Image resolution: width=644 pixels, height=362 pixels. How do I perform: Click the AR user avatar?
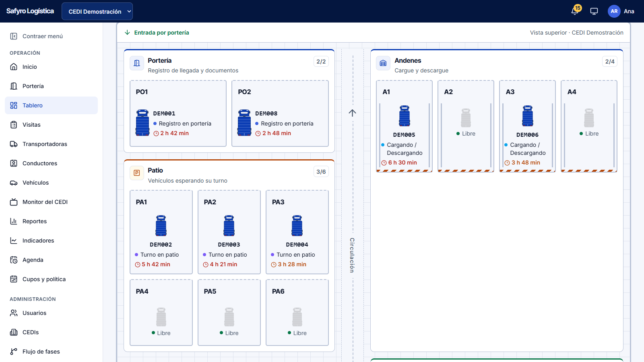(614, 11)
